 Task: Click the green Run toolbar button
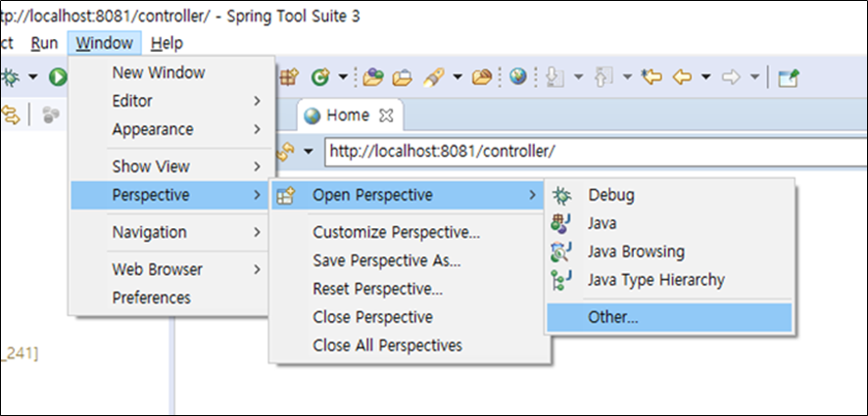[58, 77]
